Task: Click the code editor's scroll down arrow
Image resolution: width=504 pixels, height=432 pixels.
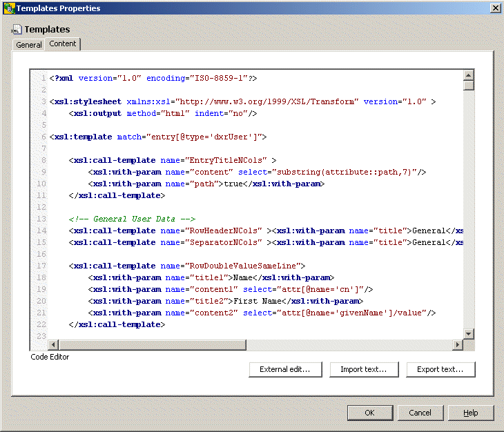Action: click(469, 334)
